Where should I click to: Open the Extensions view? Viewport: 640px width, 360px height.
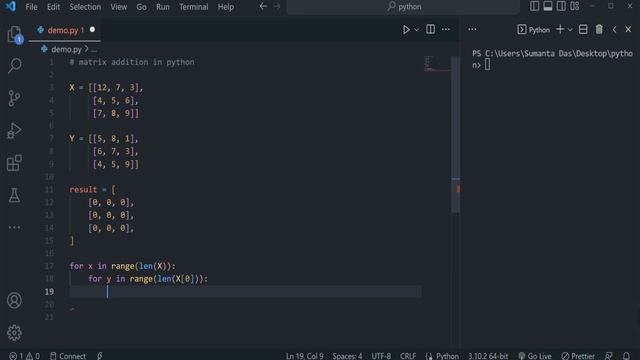[14, 163]
